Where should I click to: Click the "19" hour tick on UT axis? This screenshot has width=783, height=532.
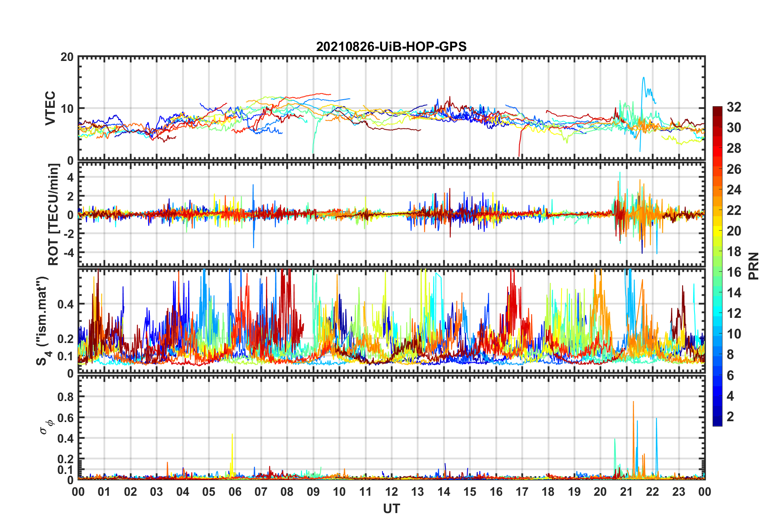click(x=574, y=492)
